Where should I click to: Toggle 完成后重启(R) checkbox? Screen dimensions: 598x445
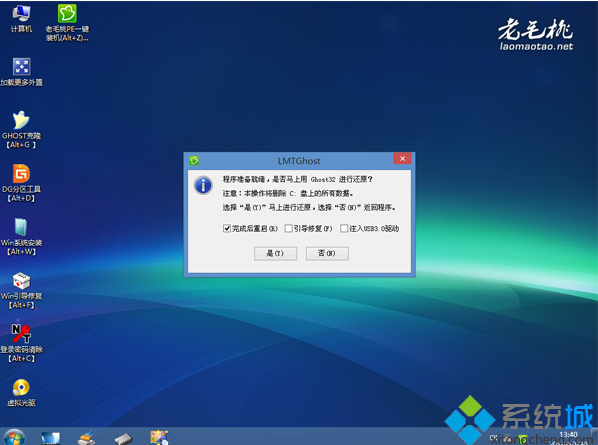pos(227,228)
